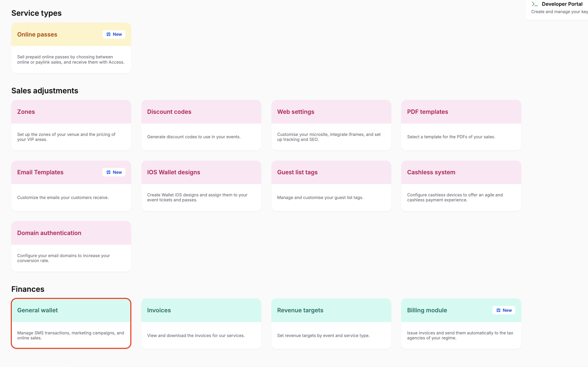
Task: Open the Online passes card
Action: click(x=71, y=48)
